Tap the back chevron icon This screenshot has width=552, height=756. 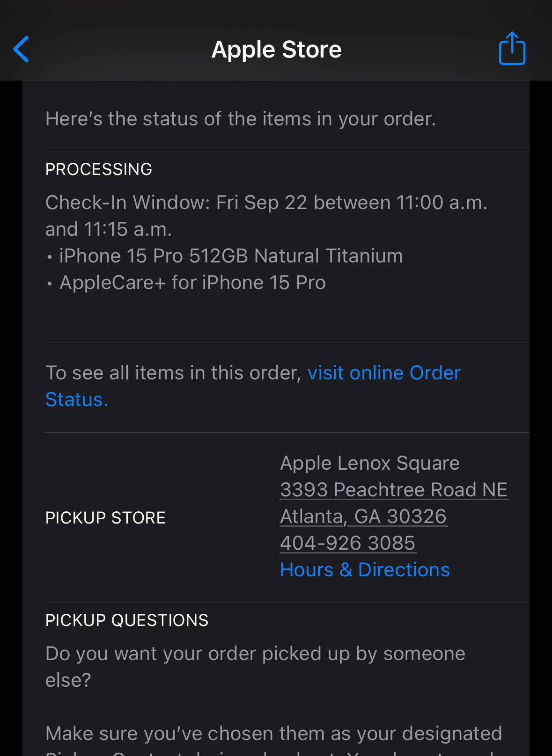22,49
